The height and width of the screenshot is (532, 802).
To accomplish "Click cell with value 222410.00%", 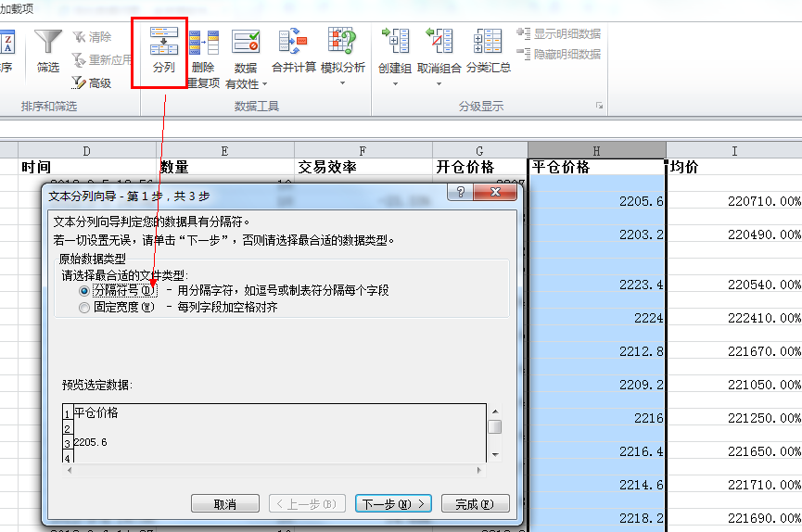I will [x=734, y=318].
